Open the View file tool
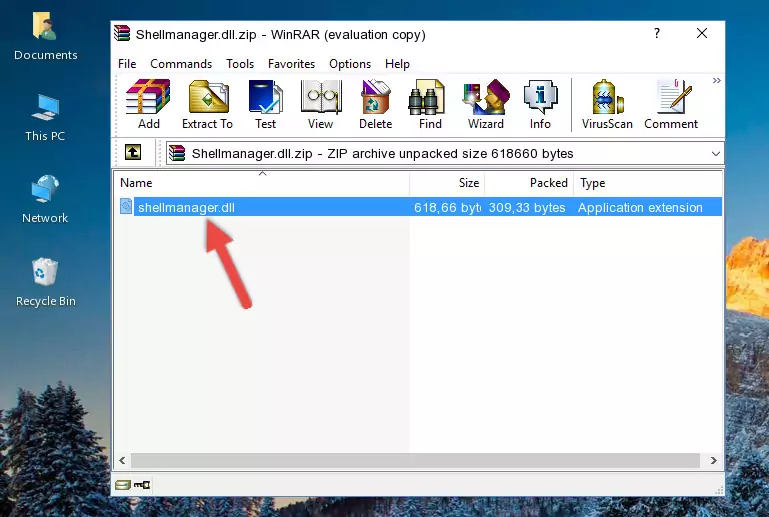The width and height of the screenshot is (769, 517). [x=320, y=104]
